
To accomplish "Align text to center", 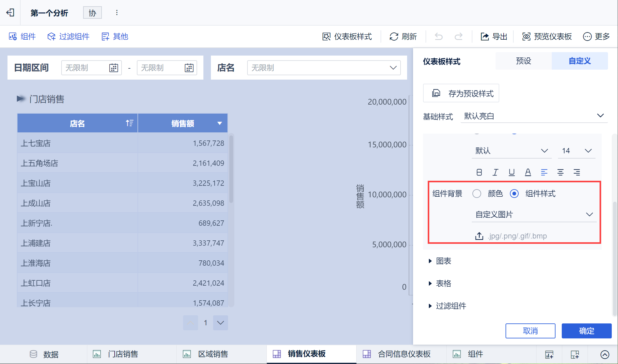I will pos(560,172).
